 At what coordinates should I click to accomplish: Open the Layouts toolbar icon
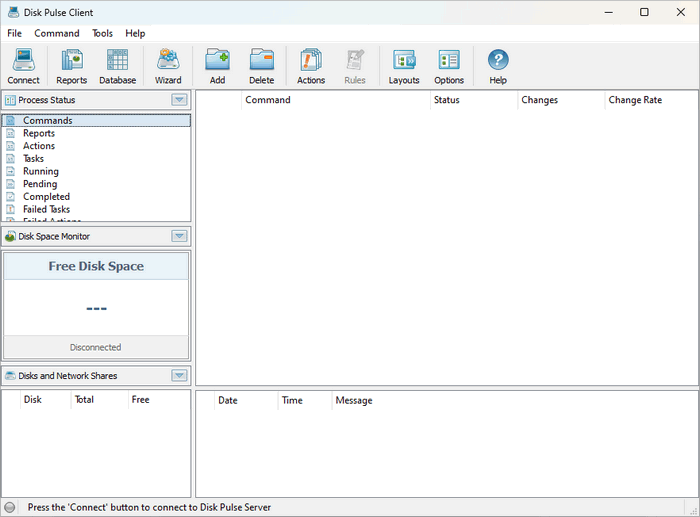click(x=404, y=66)
